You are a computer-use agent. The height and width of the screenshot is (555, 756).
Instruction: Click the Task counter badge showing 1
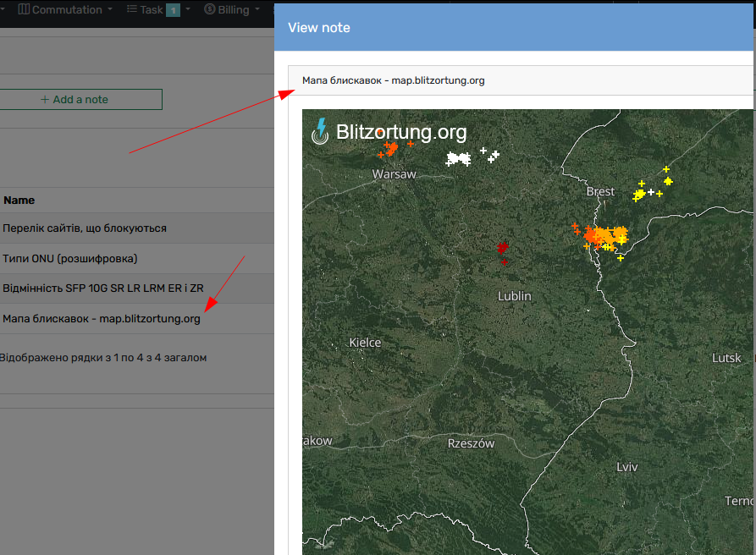[x=173, y=10]
